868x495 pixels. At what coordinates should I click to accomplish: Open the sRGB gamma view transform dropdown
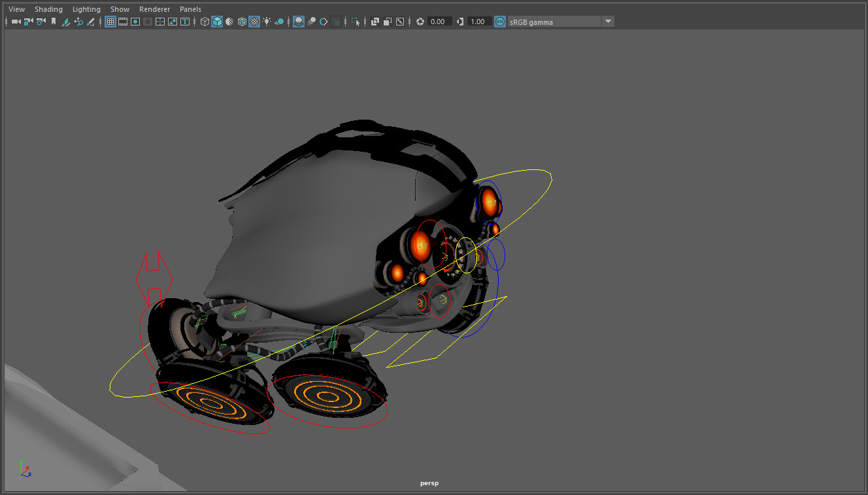[608, 21]
